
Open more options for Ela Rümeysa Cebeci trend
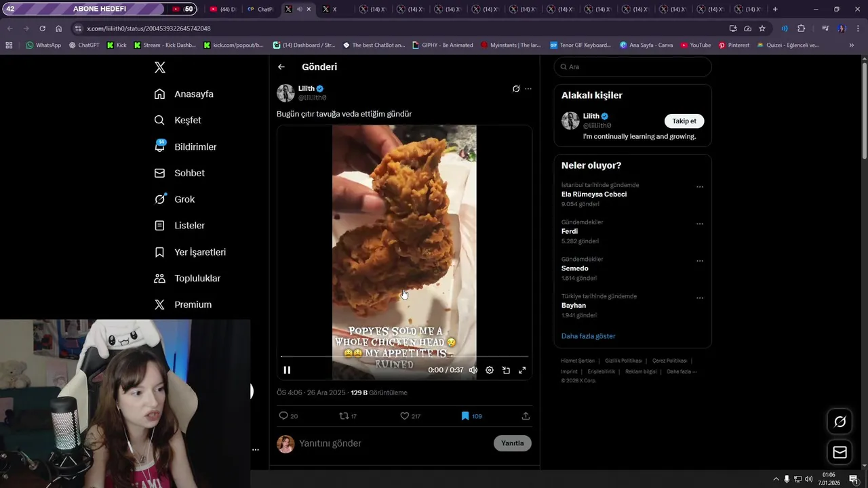pos(700,187)
